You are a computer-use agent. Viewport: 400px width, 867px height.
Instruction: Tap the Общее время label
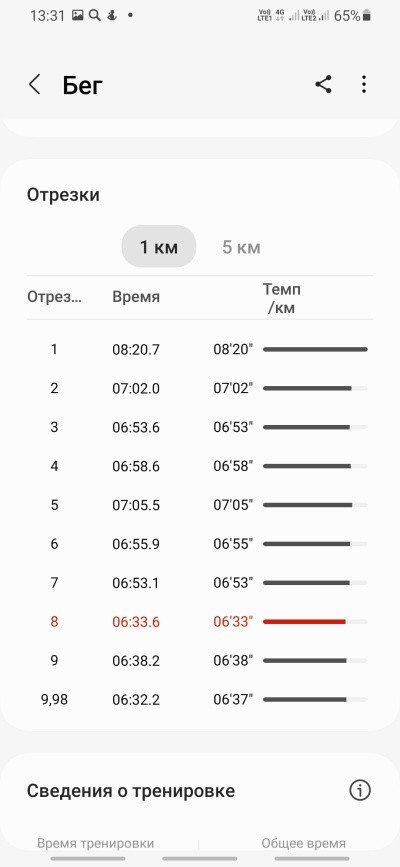pos(304,843)
